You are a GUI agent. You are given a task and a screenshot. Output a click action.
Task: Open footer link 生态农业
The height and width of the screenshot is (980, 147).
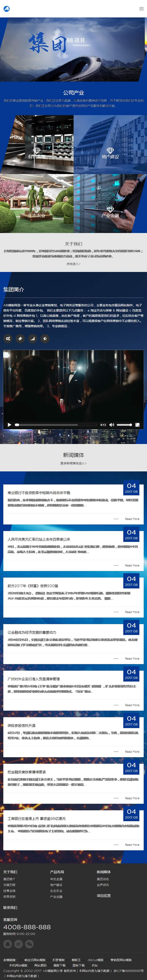(56, 890)
